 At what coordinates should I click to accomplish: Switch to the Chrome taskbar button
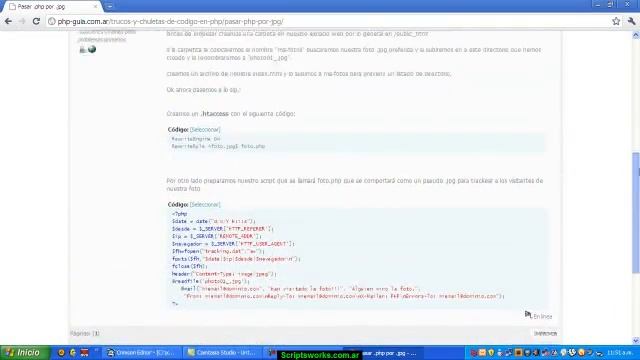[384, 353]
